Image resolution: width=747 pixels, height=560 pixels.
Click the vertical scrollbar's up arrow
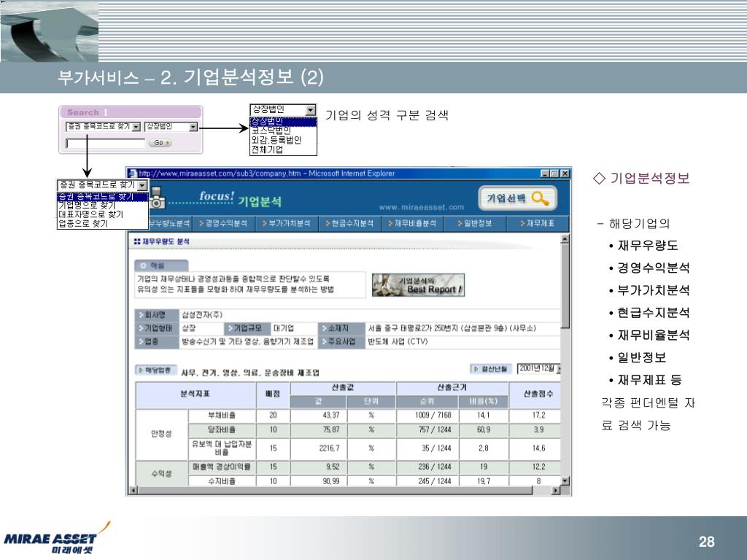[x=565, y=239]
